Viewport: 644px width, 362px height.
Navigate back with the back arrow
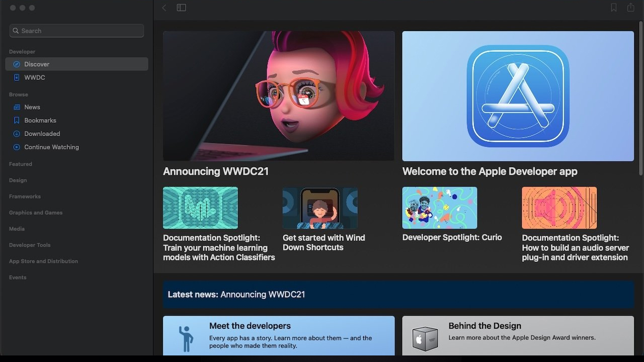pos(164,8)
